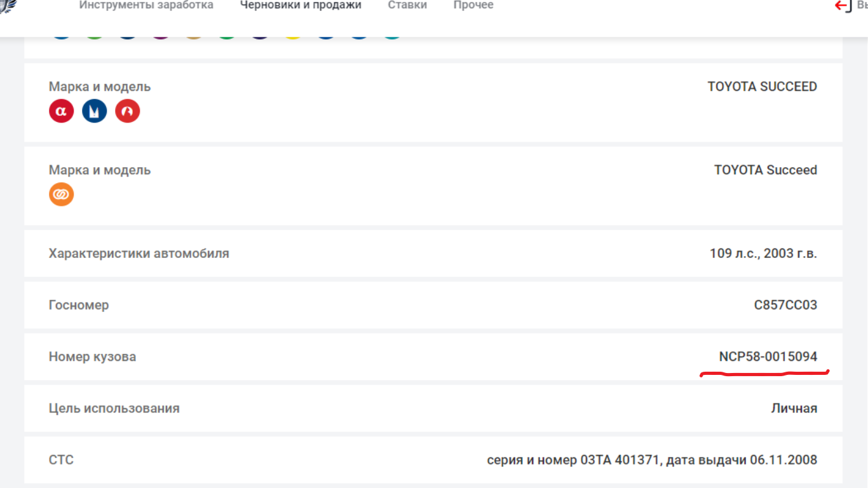
Task: Go to the Ставки section
Action: pos(407,5)
